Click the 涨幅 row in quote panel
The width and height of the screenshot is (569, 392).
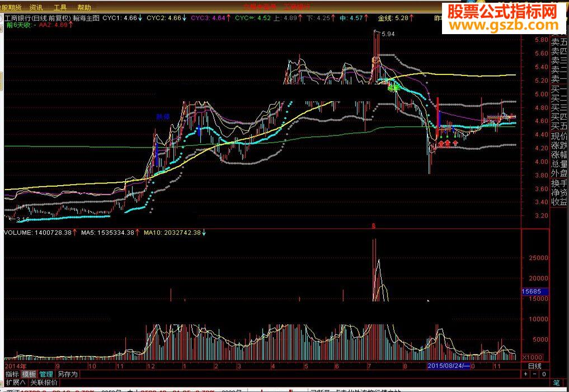(559, 155)
